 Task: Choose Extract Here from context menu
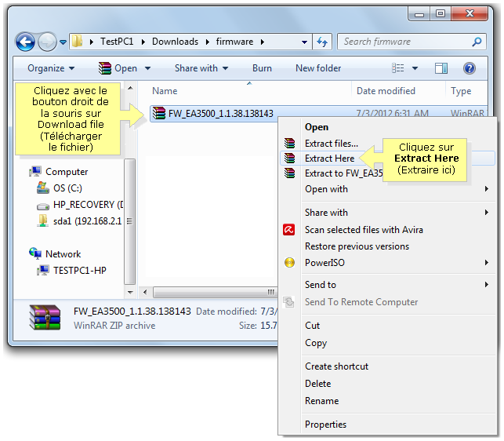(x=329, y=159)
